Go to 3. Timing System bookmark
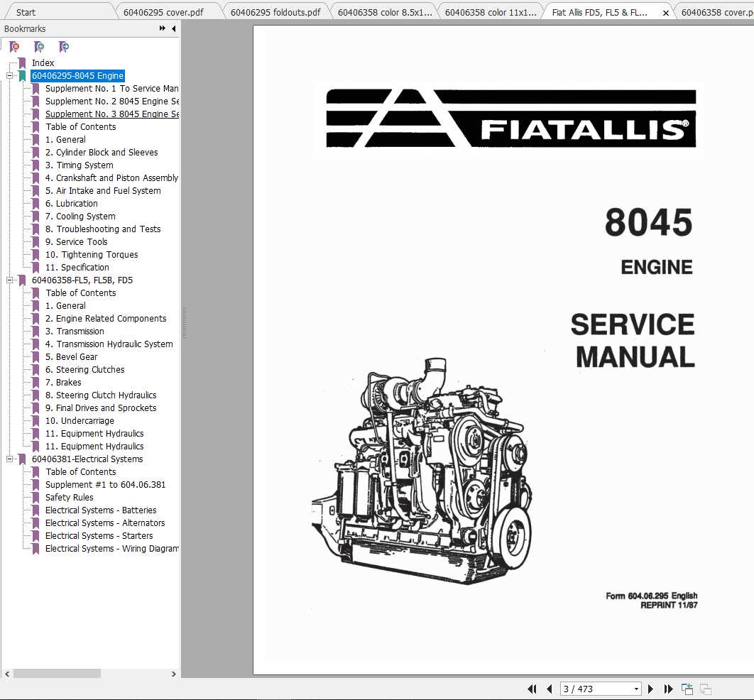The image size is (754, 700). (80, 165)
